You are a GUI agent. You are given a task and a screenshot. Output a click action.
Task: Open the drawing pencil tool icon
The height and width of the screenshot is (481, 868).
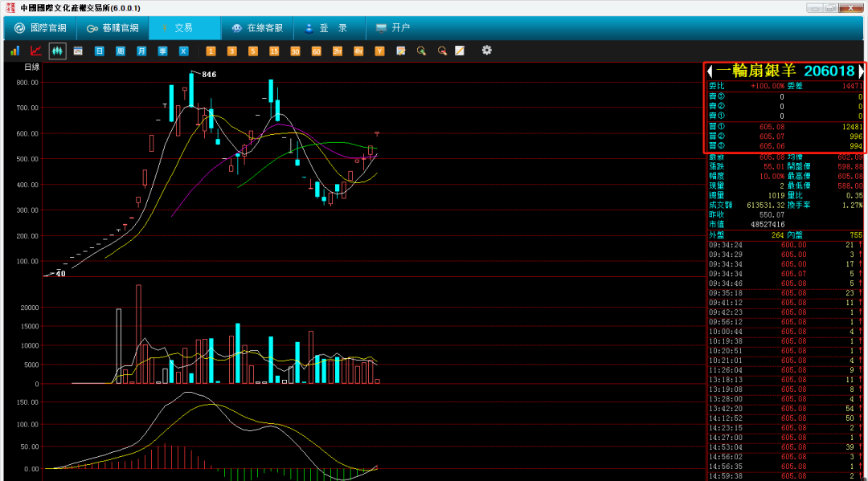460,51
